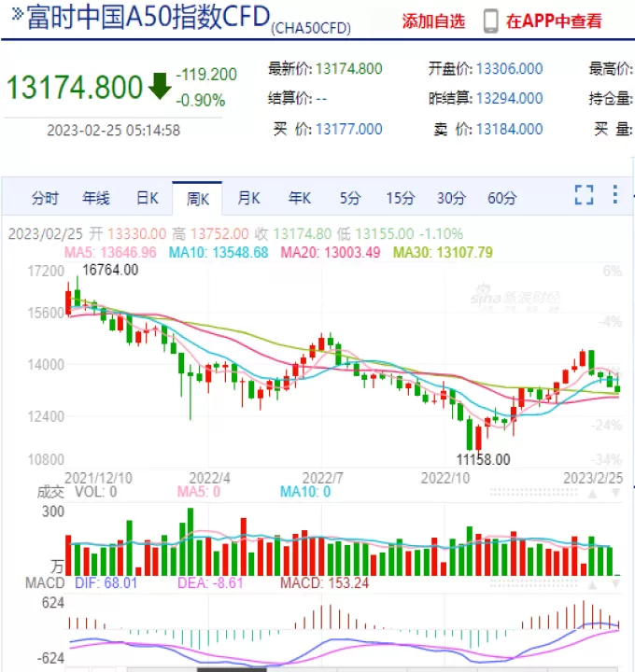Click the 添加自选 link
635x672 pixels.
pyautogui.click(x=433, y=21)
